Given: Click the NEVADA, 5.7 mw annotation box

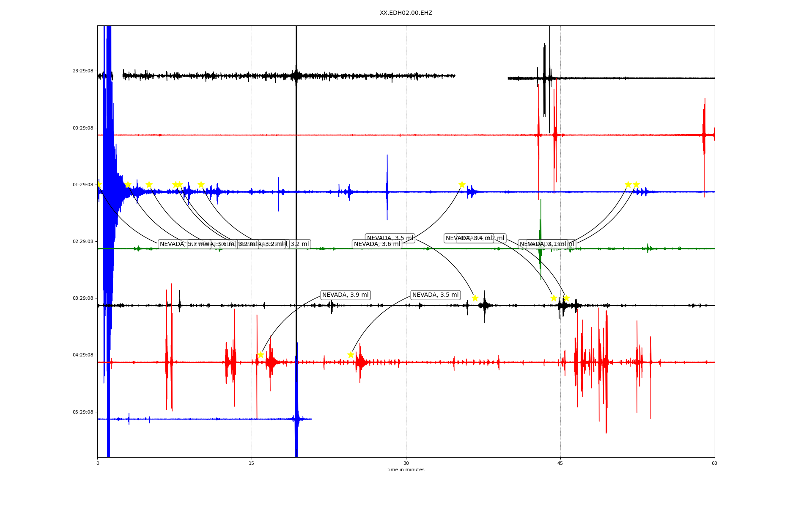Looking at the screenshot, I should pyautogui.click(x=178, y=244).
